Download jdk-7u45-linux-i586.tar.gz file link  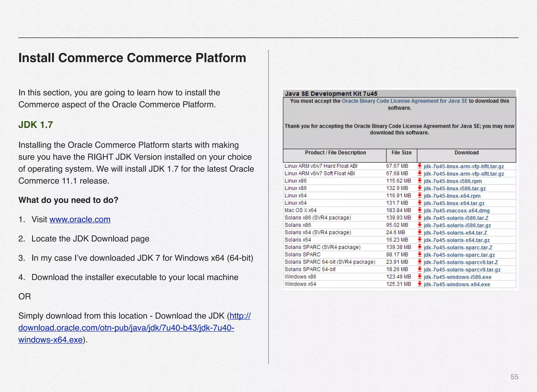[x=455, y=188]
